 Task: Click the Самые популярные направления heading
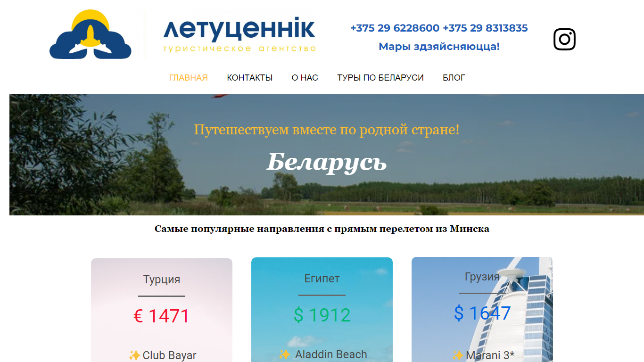(322, 229)
